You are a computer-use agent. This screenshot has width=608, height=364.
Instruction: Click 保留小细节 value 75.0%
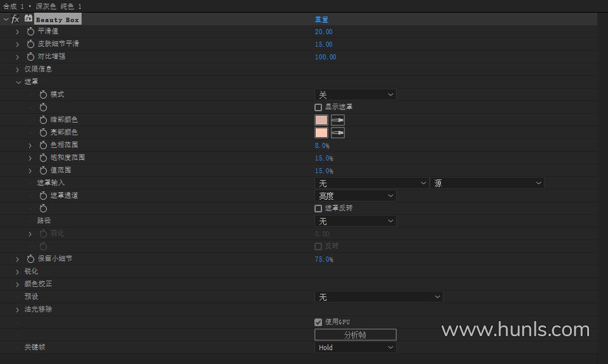324,259
